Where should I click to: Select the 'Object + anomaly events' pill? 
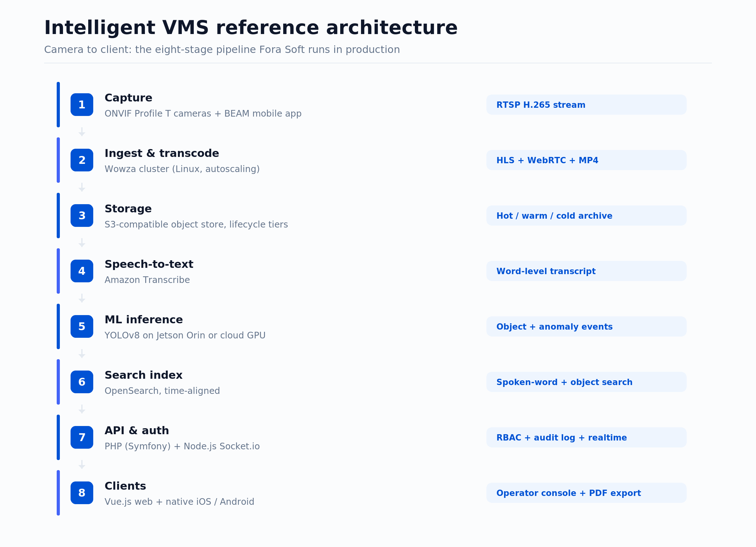pos(586,326)
